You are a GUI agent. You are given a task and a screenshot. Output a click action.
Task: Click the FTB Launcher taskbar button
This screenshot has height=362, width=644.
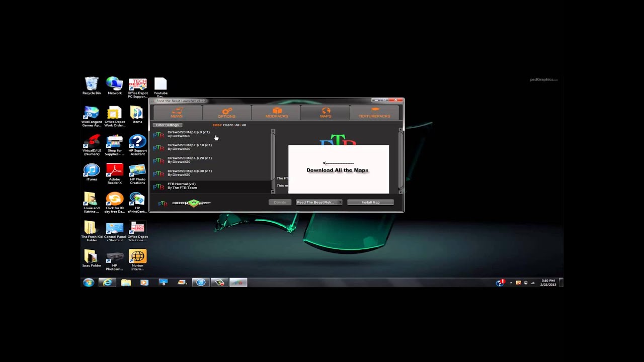point(238,283)
